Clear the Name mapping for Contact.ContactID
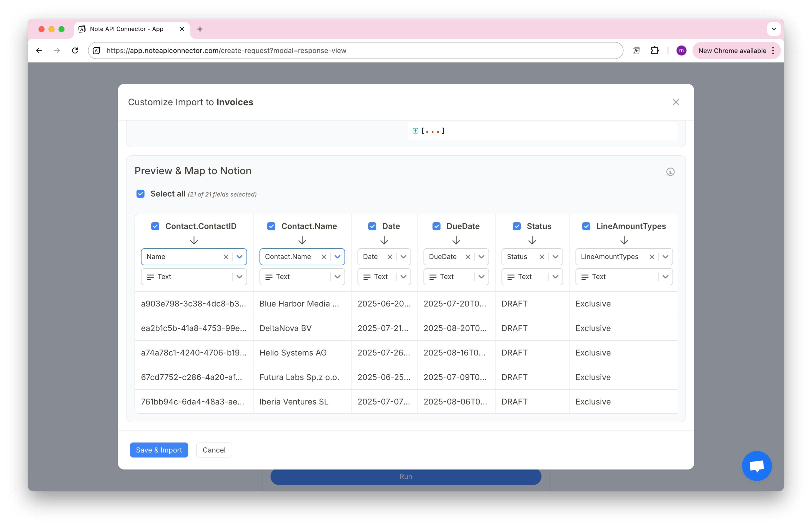812x528 pixels. coord(225,256)
